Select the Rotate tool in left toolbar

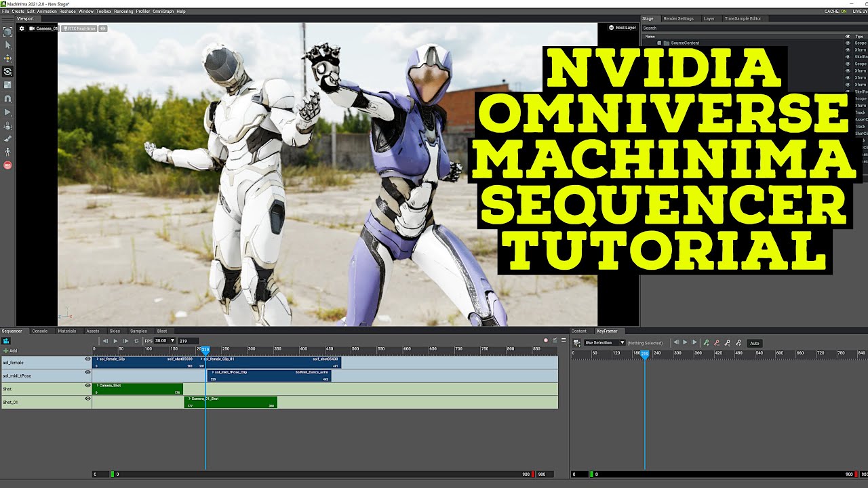[x=8, y=71]
